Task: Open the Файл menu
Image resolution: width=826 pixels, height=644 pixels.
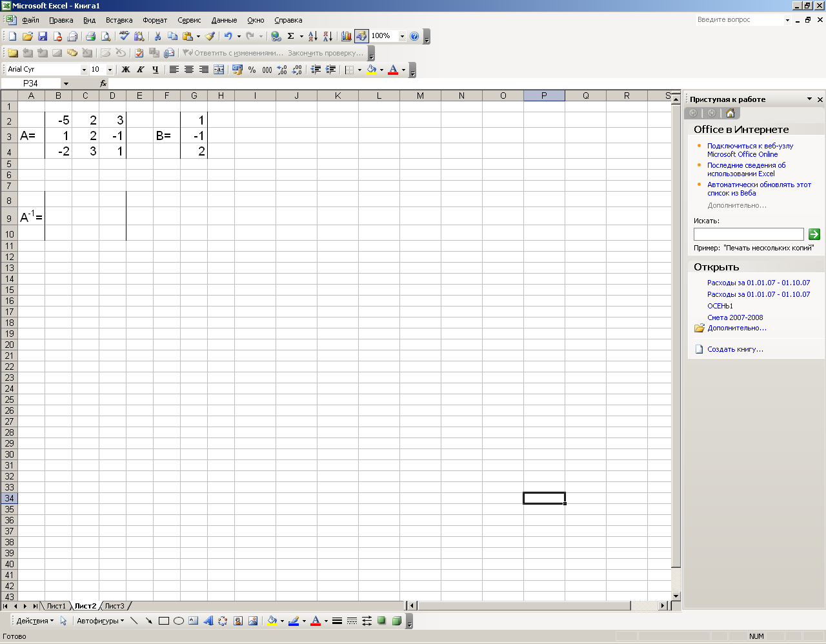Action: pyautogui.click(x=30, y=20)
